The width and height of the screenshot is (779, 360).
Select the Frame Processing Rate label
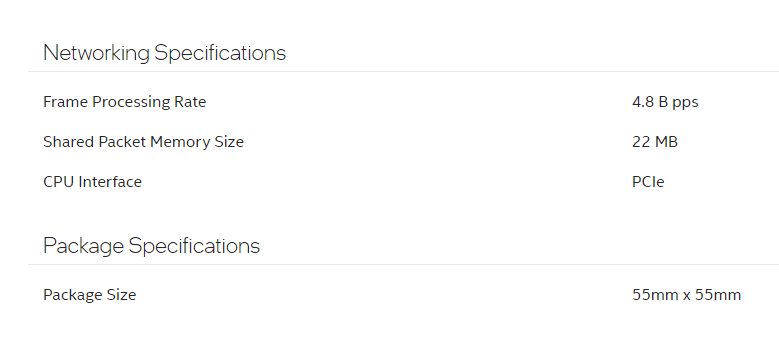125,102
